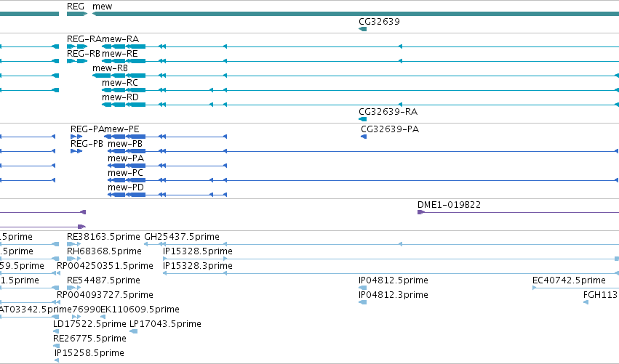Click the RE26775.5prime EST glyph
This screenshot has height=364, width=619.
57,346
